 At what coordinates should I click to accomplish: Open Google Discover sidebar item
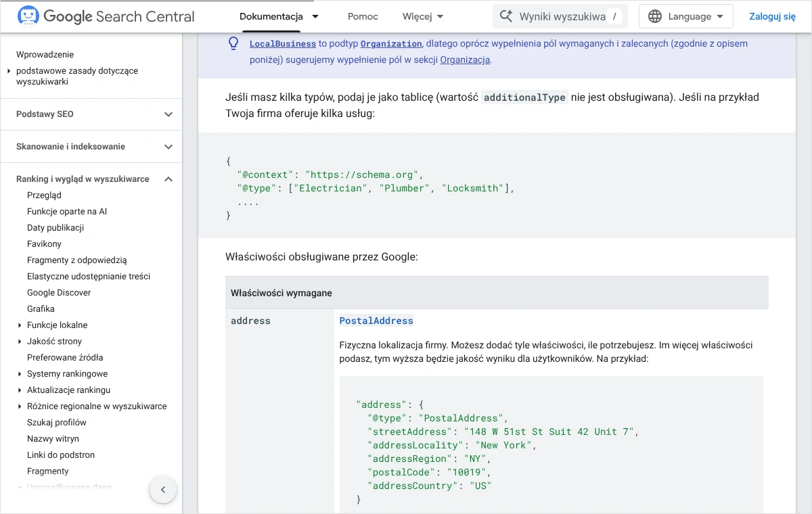pyautogui.click(x=59, y=293)
